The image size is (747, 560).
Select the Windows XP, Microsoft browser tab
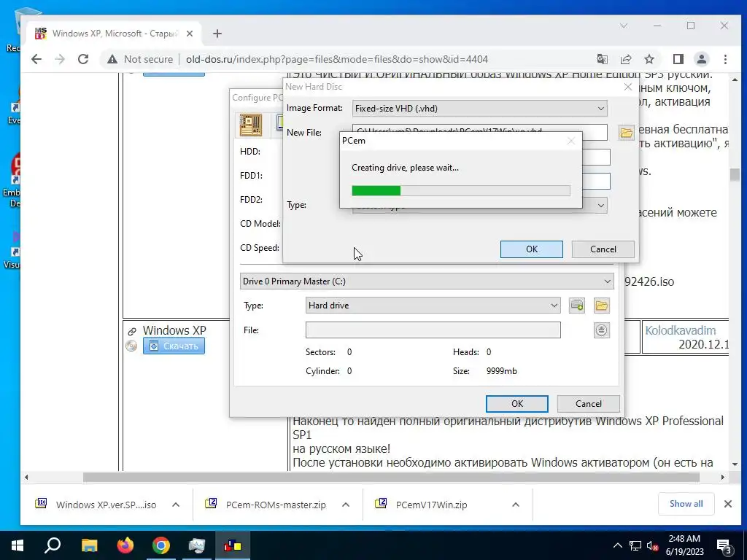(x=115, y=34)
